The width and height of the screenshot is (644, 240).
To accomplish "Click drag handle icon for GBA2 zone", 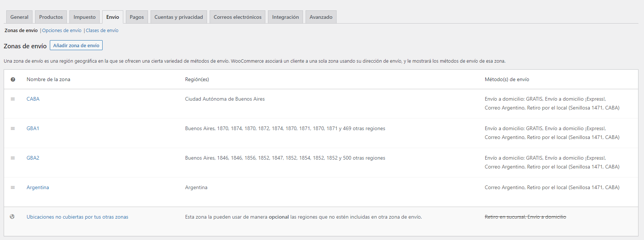I will click(13, 158).
